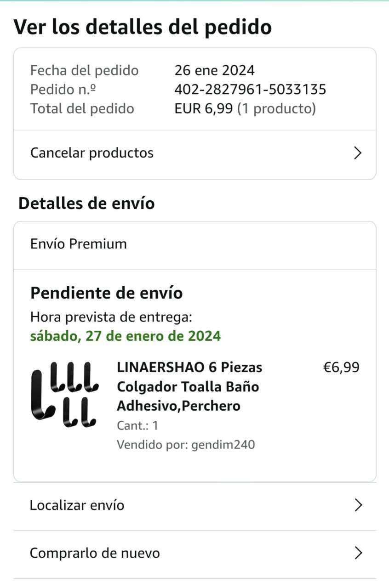Click the order number 402-2827961-5033135

(250, 89)
